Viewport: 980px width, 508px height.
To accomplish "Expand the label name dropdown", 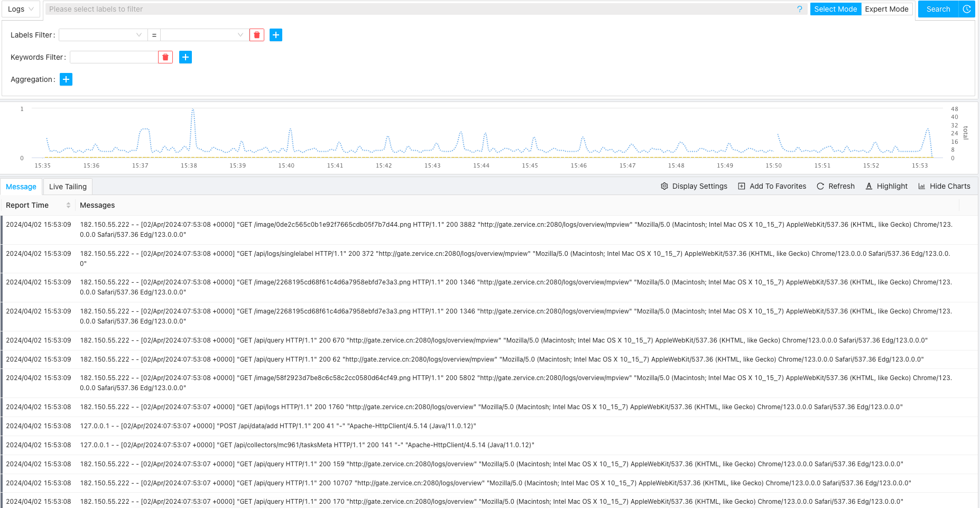I will [x=102, y=35].
